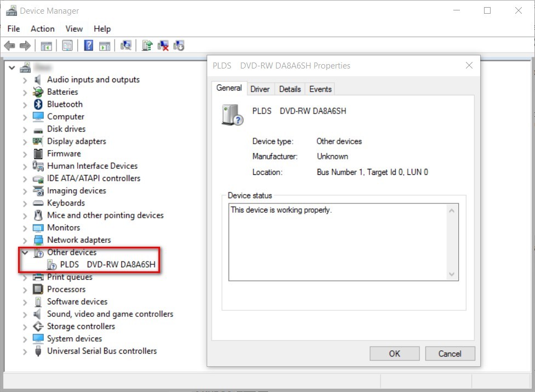Viewport: 535px width, 392px height.
Task: Click the Add legacy hardware toolbar icon
Action: tap(179, 46)
